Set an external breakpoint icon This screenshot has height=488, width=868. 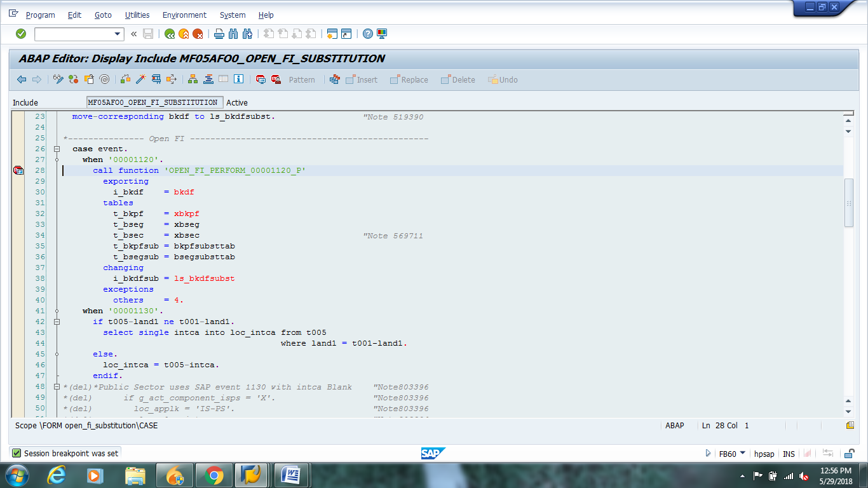click(x=275, y=79)
